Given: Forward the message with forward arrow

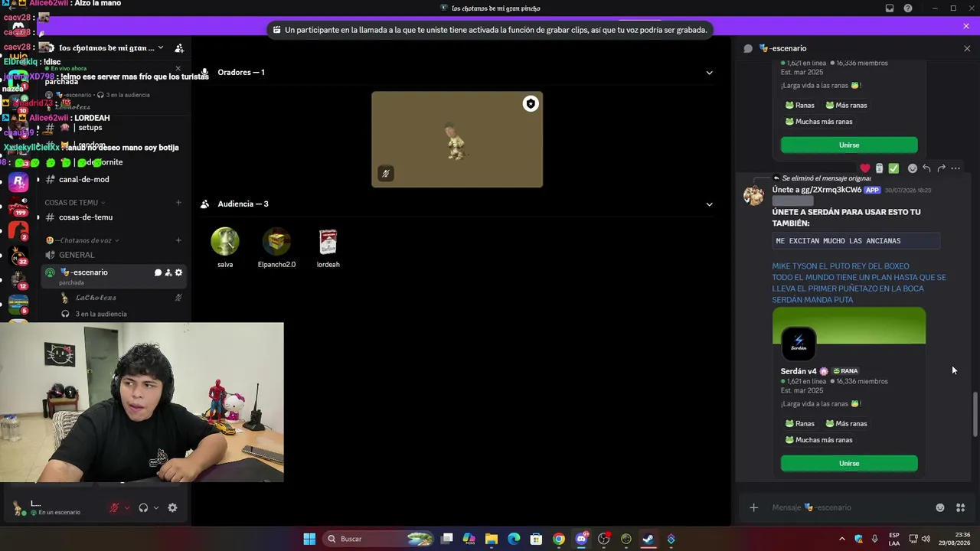Looking at the screenshot, I should 941,168.
